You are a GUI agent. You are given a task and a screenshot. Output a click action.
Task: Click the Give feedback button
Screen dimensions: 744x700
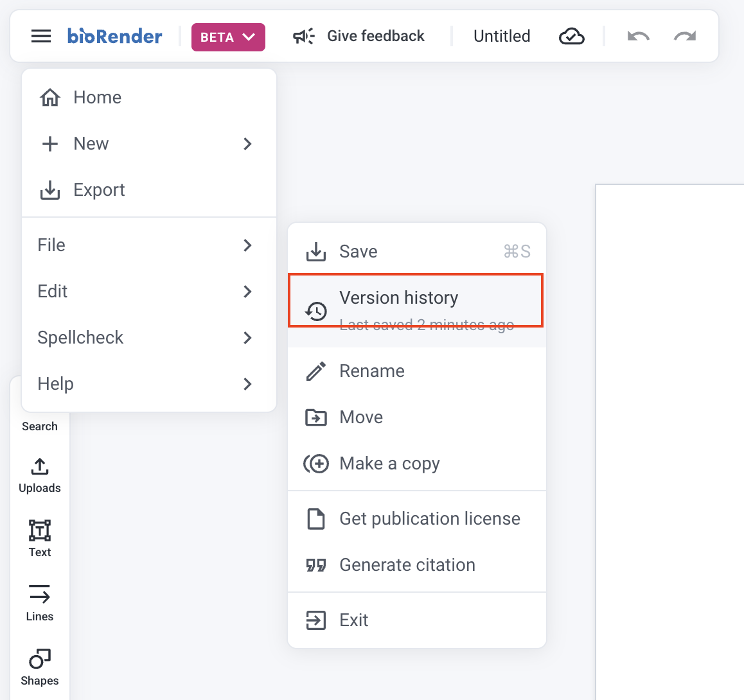pos(359,36)
